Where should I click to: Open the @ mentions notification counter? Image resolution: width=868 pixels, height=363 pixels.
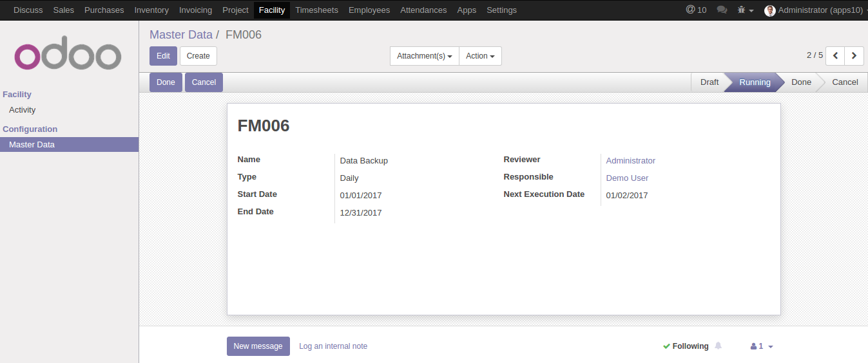(696, 10)
